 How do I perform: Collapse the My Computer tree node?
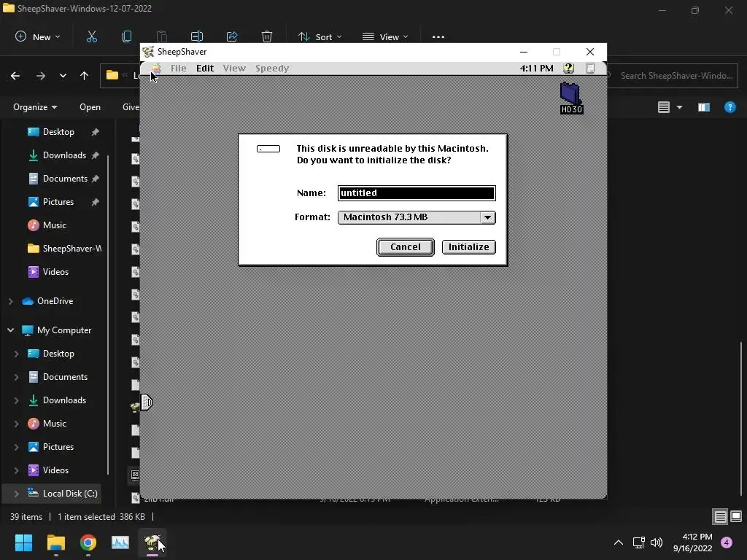click(10, 330)
